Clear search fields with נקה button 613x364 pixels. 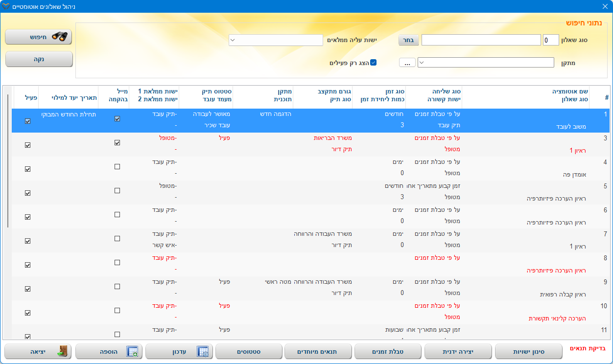(39, 59)
